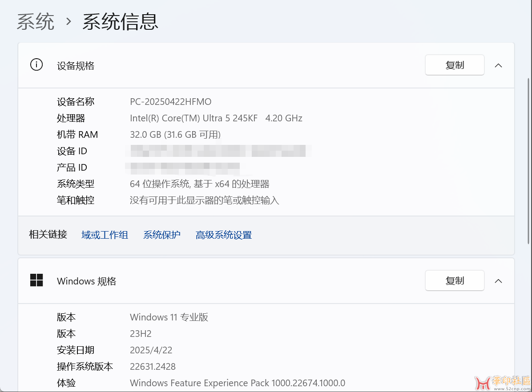The width and height of the screenshot is (532, 392).
Task: Select OS build 22631.2428
Action: click(x=153, y=367)
